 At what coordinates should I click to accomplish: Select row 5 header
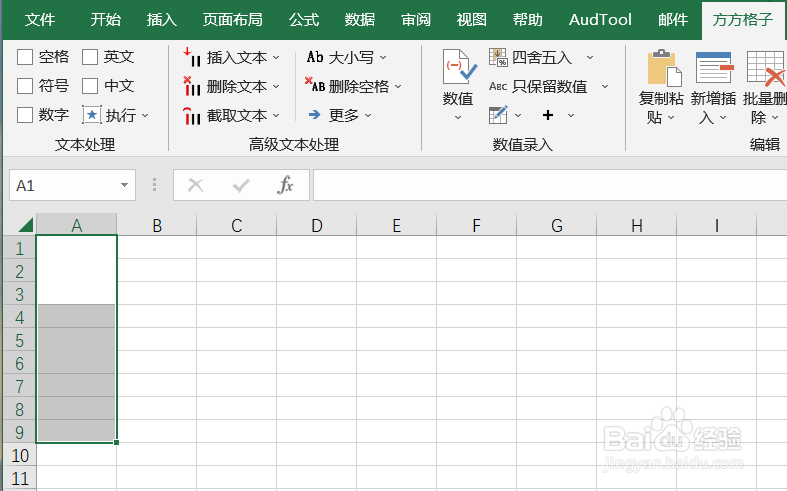[20, 340]
